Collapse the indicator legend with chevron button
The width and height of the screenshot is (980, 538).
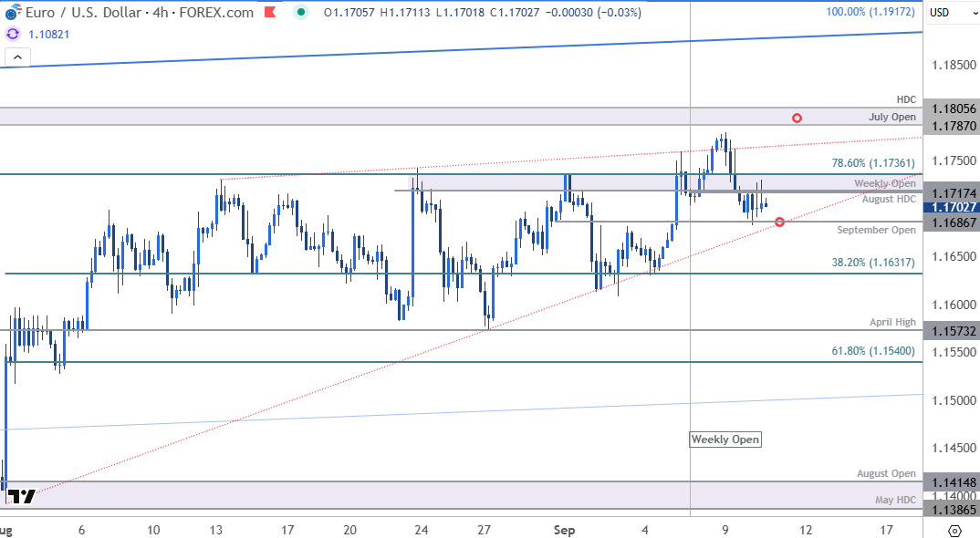17,57
